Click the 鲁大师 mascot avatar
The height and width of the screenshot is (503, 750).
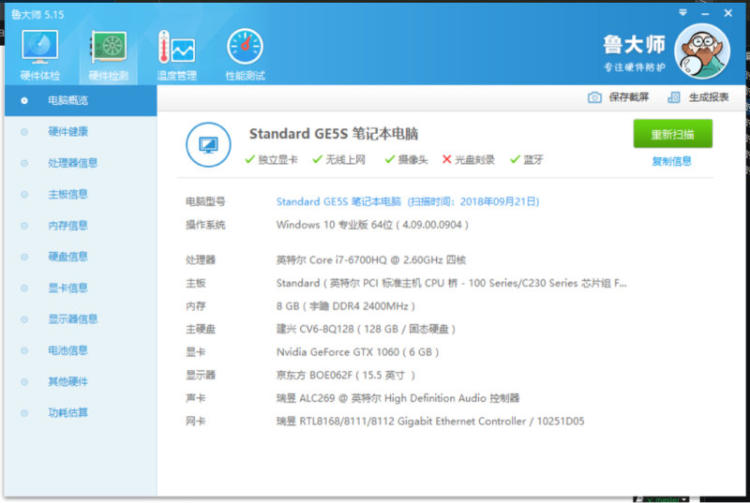click(x=702, y=51)
